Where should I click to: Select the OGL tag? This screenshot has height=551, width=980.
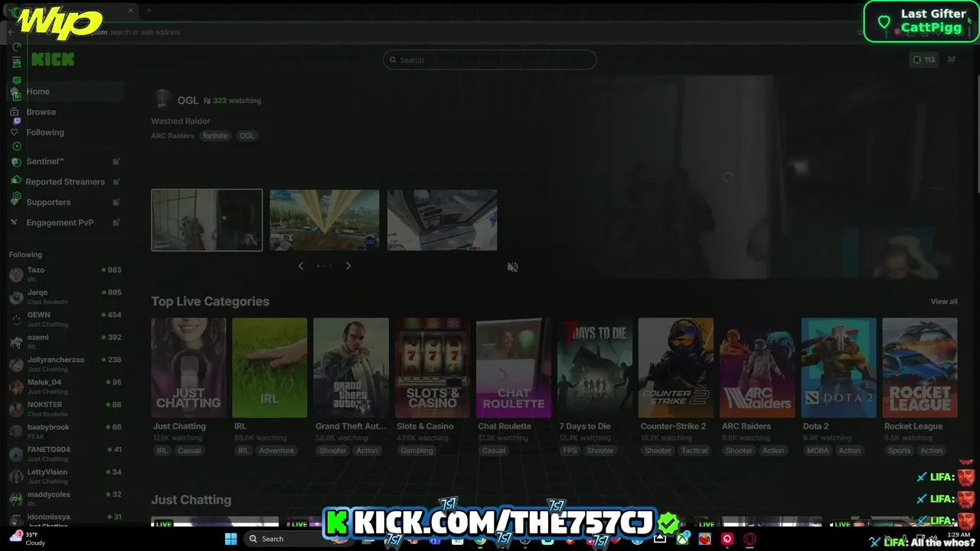click(247, 135)
